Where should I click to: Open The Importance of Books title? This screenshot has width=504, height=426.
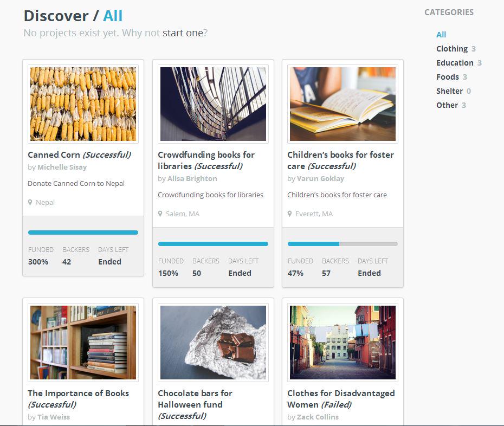click(79, 399)
